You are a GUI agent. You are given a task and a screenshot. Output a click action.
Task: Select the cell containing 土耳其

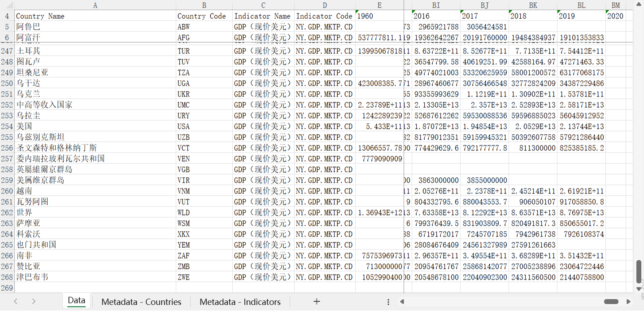(x=95, y=51)
